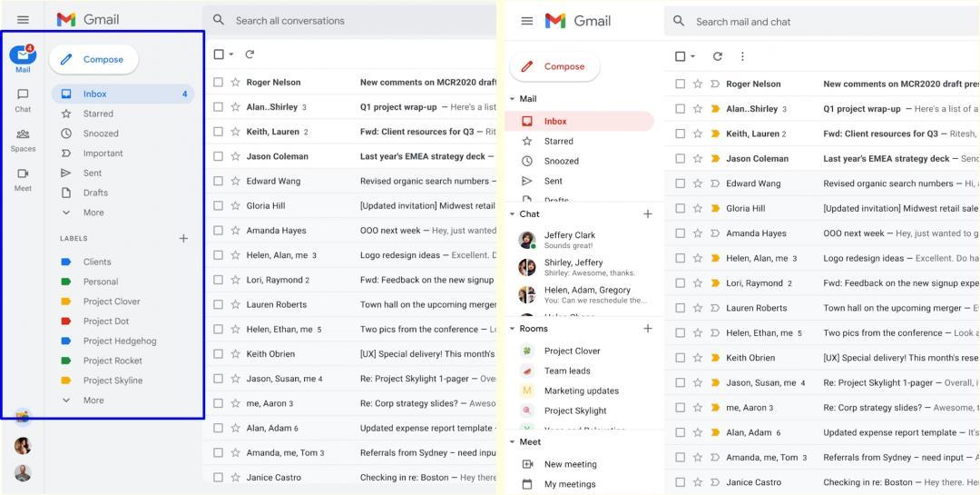Collapse the Meet section in right sidebar

tap(513, 441)
